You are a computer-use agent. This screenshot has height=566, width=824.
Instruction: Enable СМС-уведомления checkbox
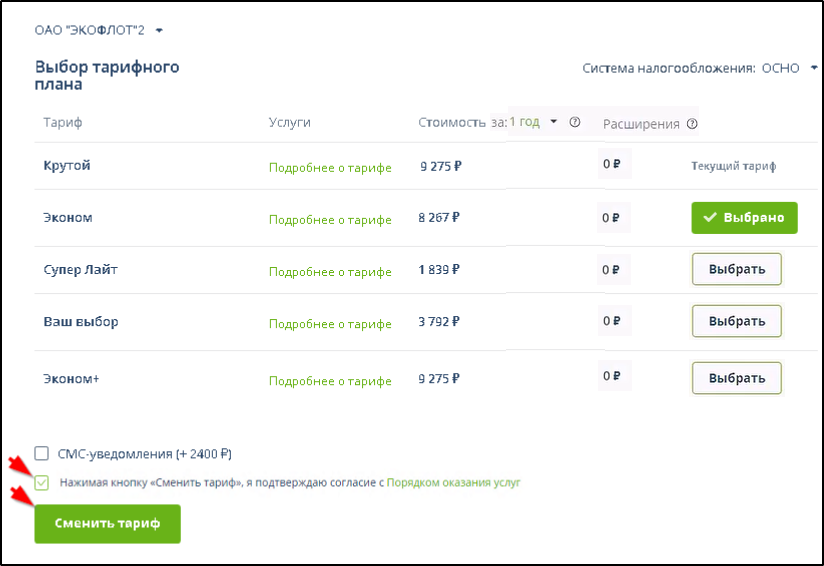pos(42,453)
